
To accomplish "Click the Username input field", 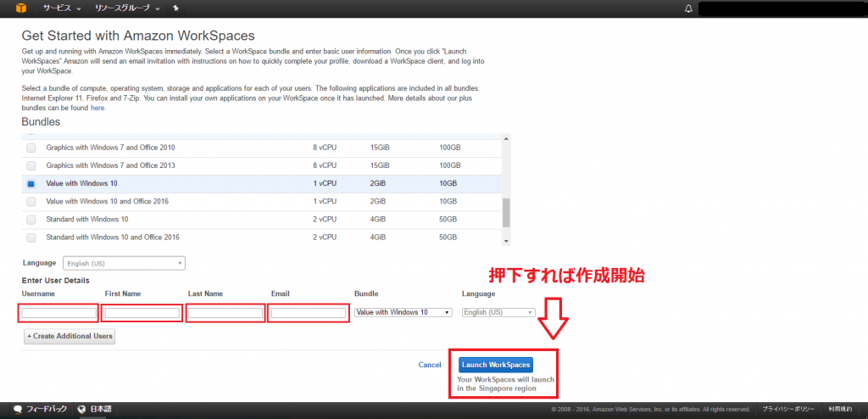I will (x=58, y=313).
